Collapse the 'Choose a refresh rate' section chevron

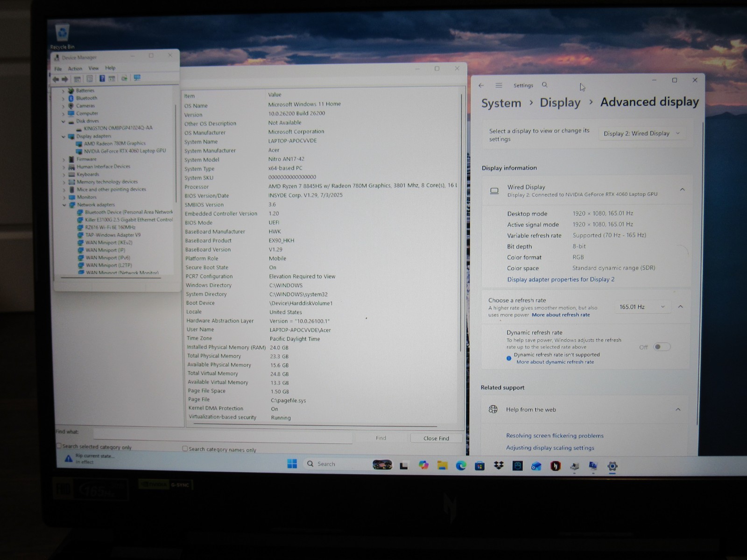pyautogui.click(x=680, y=307)
